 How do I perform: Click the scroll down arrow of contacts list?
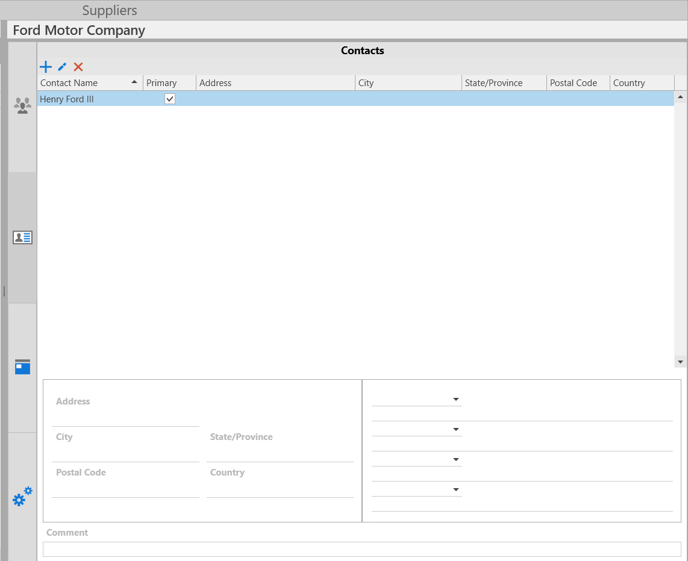pos(681,362)
